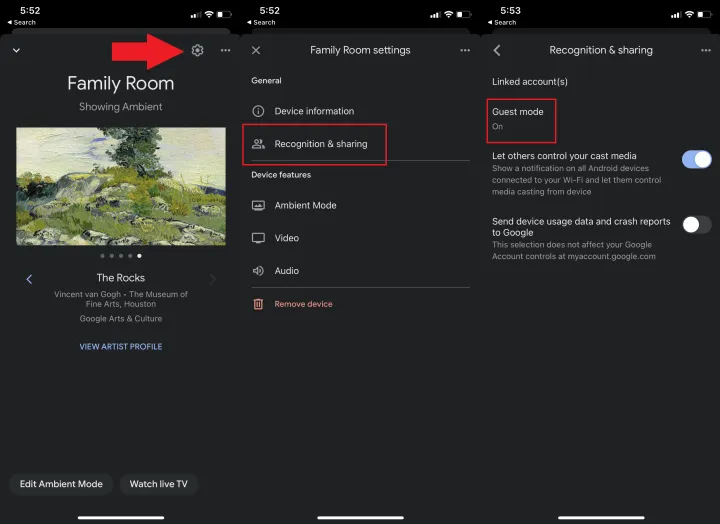Open Linked account(s) option

pos(530,82)
